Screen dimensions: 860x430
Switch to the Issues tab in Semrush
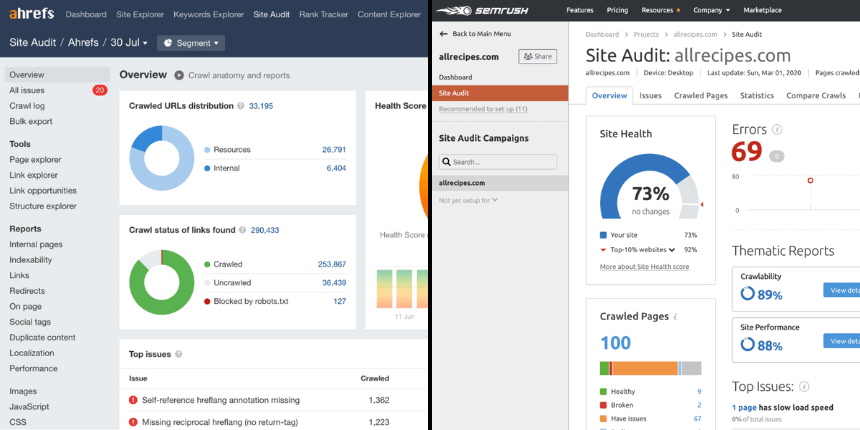650,95
